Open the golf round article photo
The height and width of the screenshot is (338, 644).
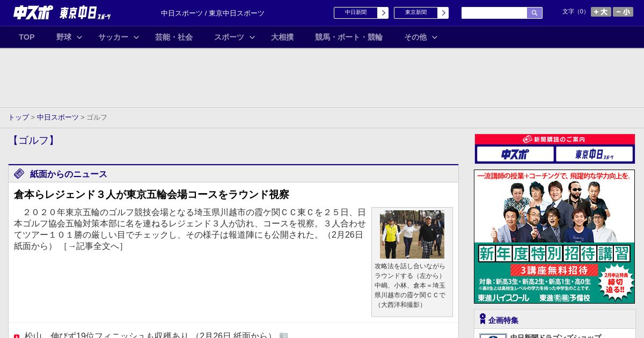click(x=412, y=234)
